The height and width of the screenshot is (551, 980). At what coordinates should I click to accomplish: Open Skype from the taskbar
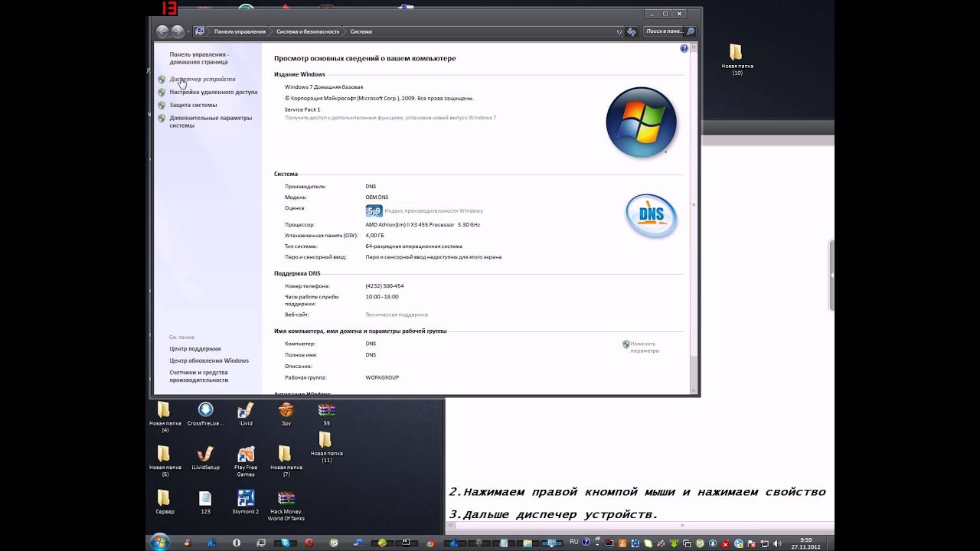pyautogui.click(x=285, y=543)
